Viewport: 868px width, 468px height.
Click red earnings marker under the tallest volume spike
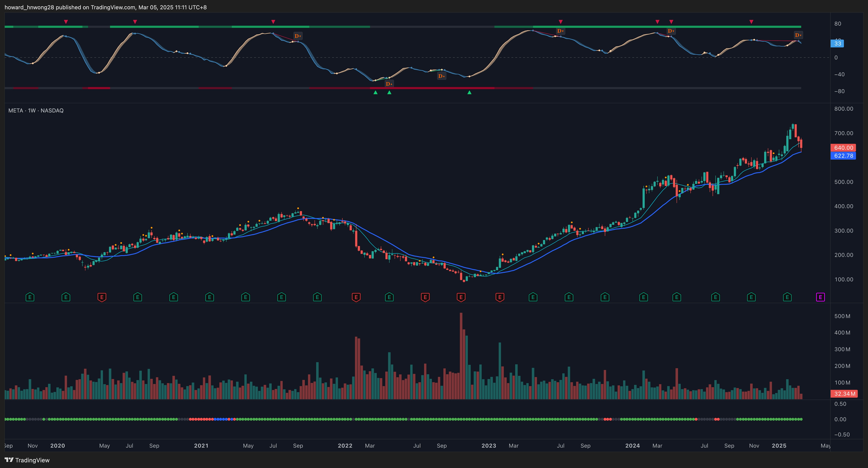(x=461, y=297)
